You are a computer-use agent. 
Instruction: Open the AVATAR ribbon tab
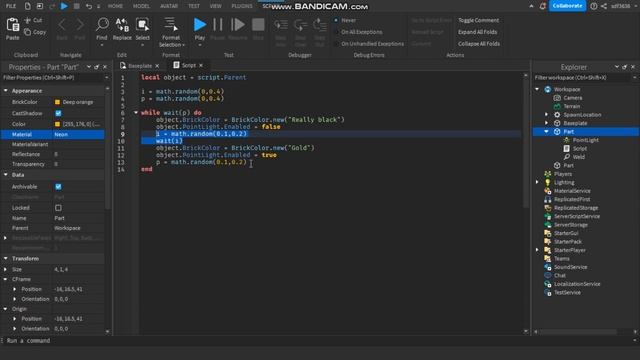coord(169,6)
